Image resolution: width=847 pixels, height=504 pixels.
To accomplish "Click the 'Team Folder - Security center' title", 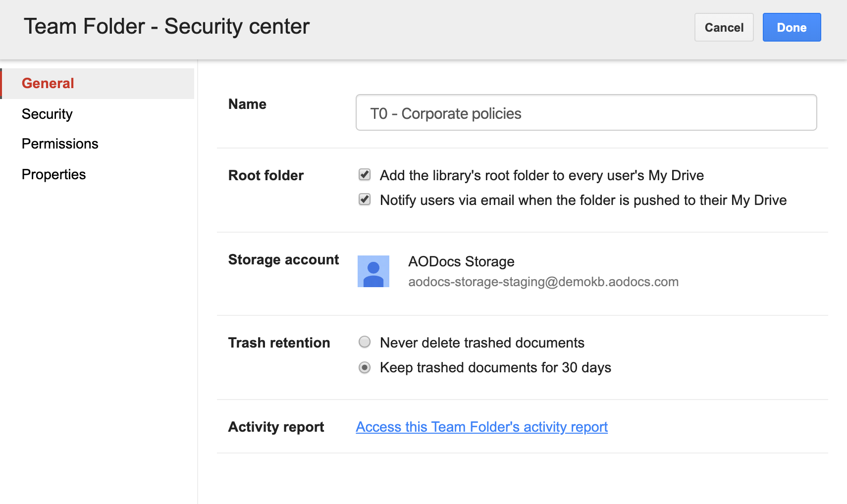I will coord(166,26).
